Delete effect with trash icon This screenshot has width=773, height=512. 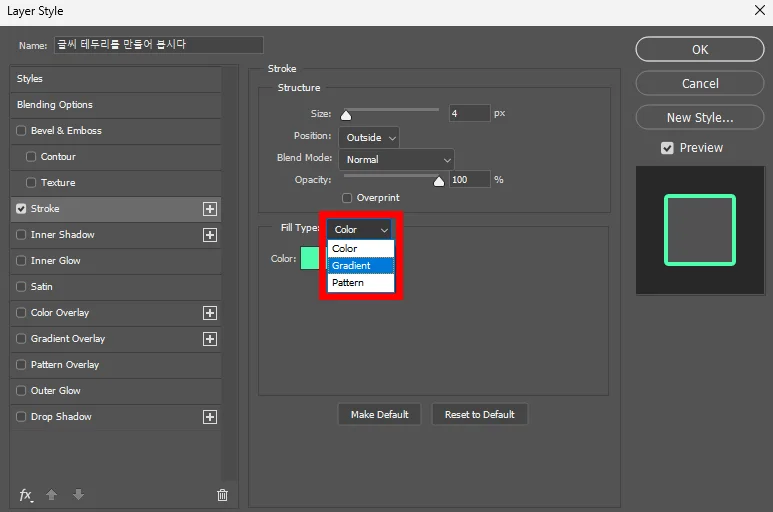(222, 495)
